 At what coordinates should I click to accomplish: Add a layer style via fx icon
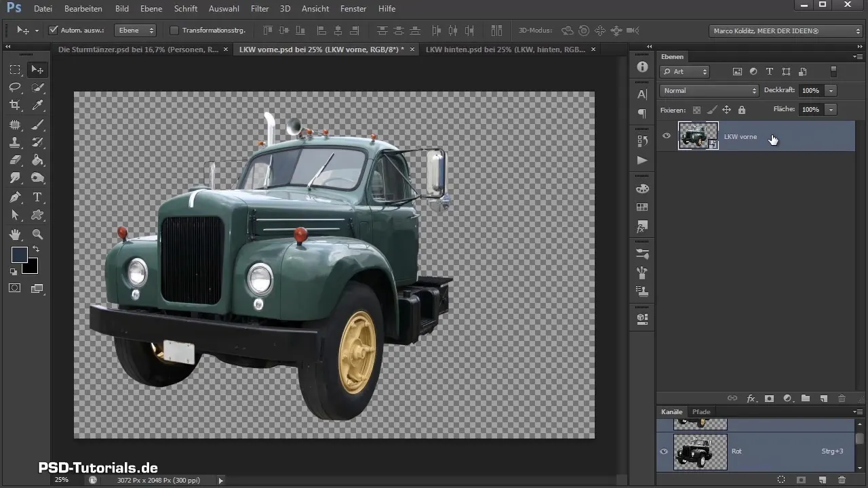(x=751, y=399)
